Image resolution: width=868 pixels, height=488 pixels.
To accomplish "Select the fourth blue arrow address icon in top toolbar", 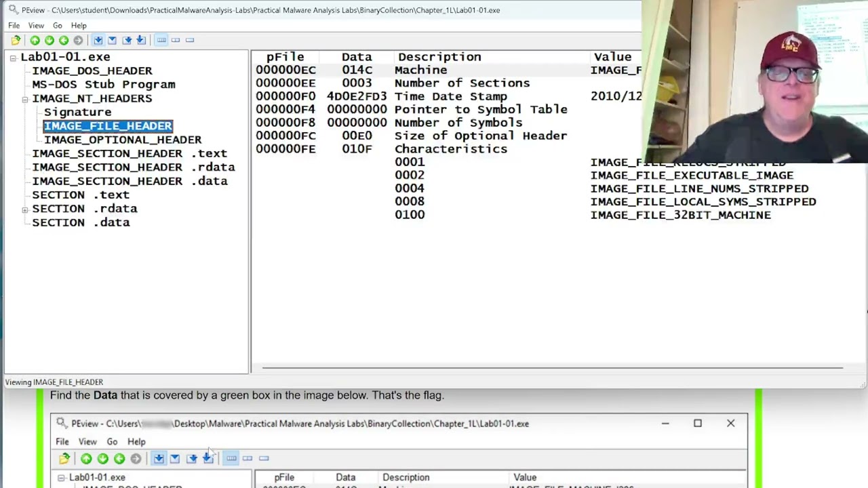I will coord(141,40).
